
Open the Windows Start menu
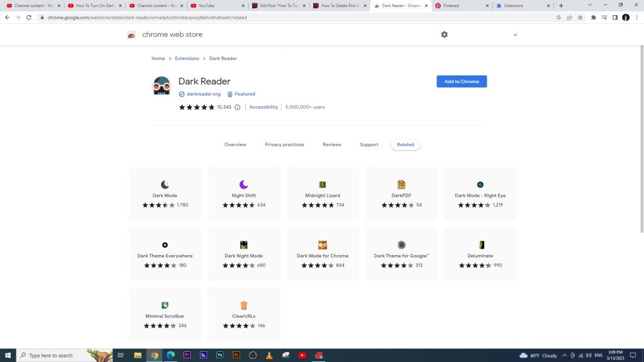(8, 355)
